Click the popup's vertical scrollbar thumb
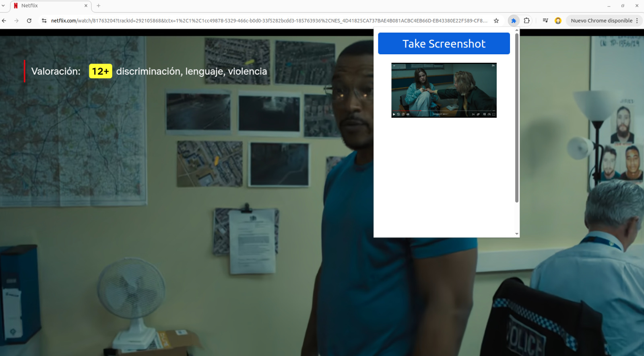The height and width of the screenshot is (356, 644). pos(517,118)
